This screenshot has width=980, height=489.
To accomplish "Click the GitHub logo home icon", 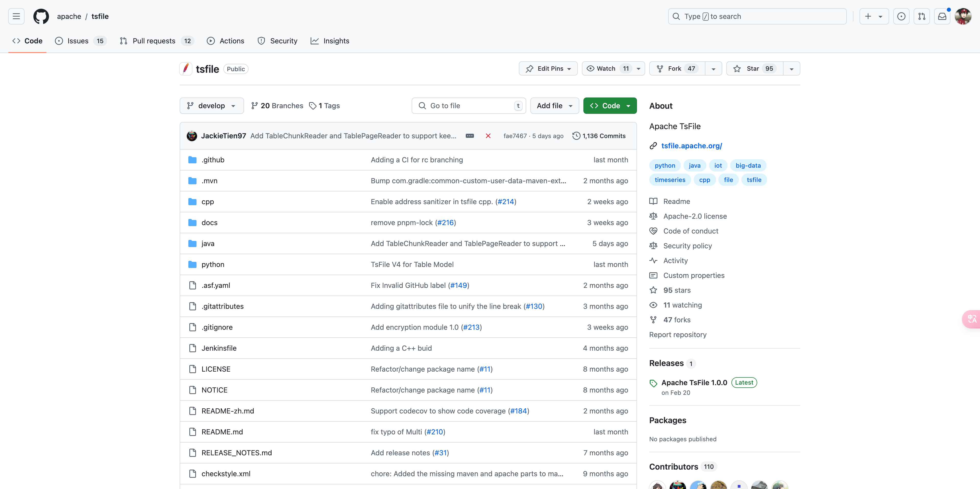I will pos(41,16).
